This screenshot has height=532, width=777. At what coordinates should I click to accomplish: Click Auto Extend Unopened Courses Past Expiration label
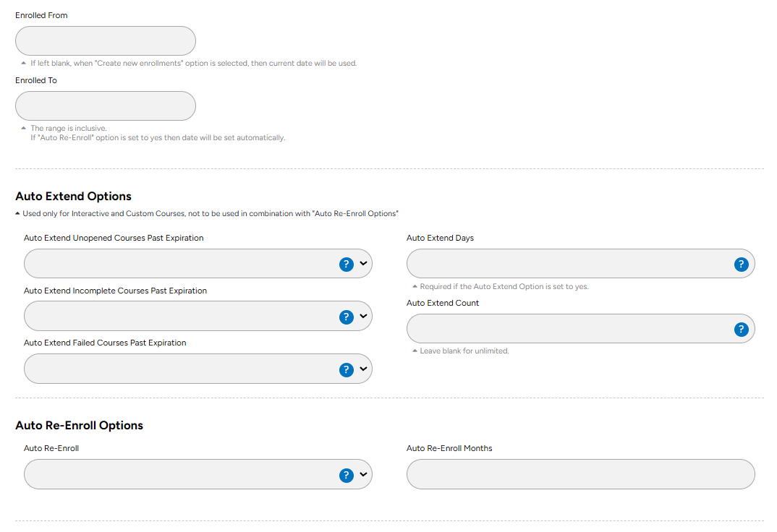point(114,238)
